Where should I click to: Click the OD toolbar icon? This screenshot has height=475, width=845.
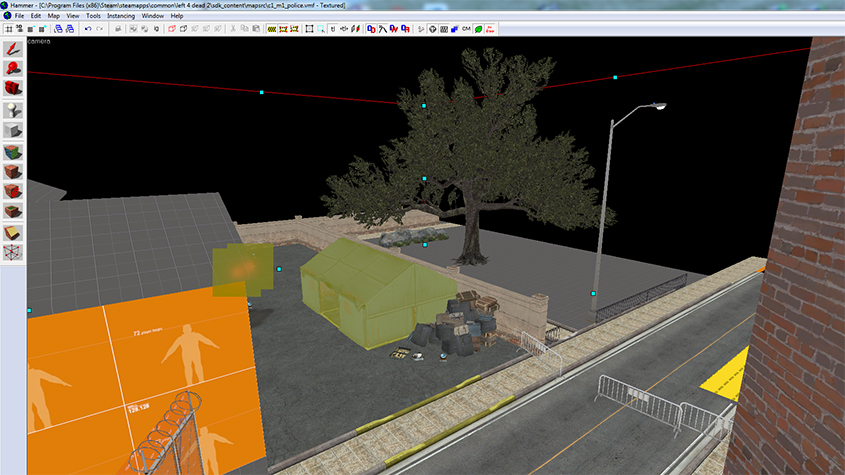click(x=371, y=29)
